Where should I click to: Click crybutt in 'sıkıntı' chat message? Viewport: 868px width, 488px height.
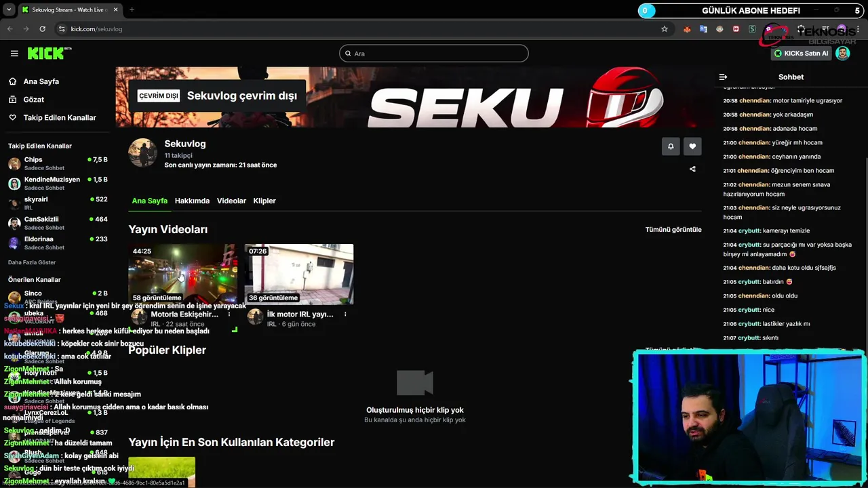click(749, 338)
